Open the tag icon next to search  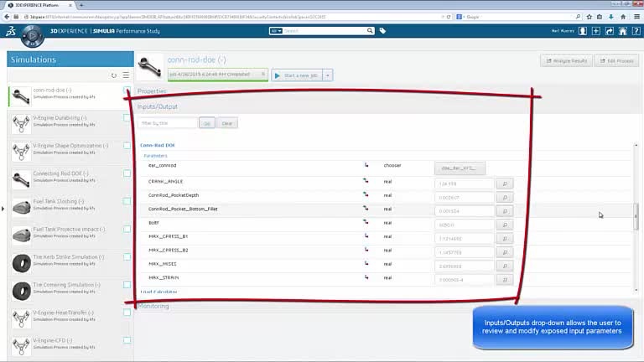pyautogui.click(x=382, y=31)
